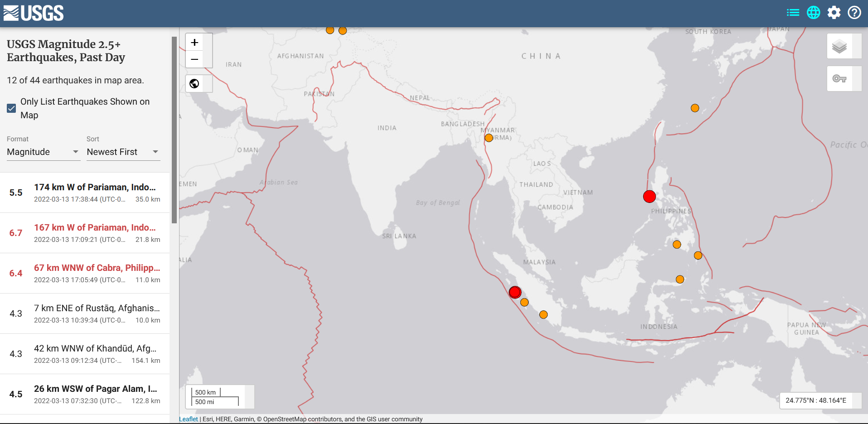Click the orange marker south of Korea
Screen dimensions: 868x424
pos(695,108)
